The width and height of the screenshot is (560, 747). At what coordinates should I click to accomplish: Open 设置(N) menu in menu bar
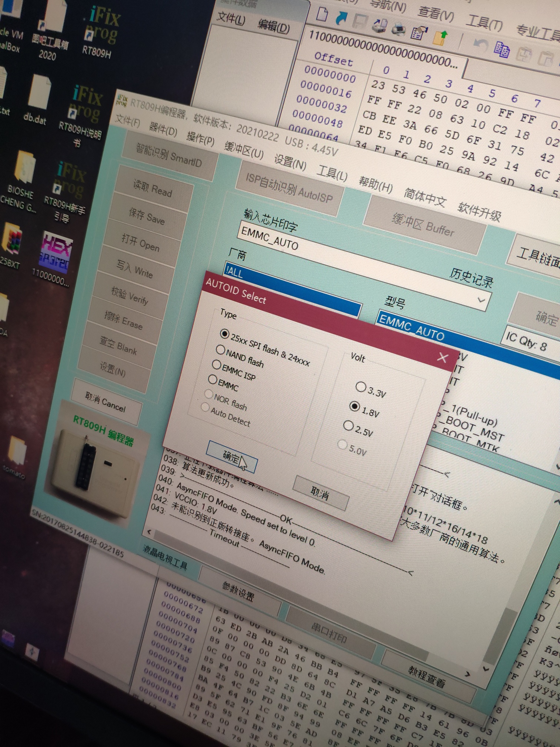pyautogui.click(x=290, y=162)
